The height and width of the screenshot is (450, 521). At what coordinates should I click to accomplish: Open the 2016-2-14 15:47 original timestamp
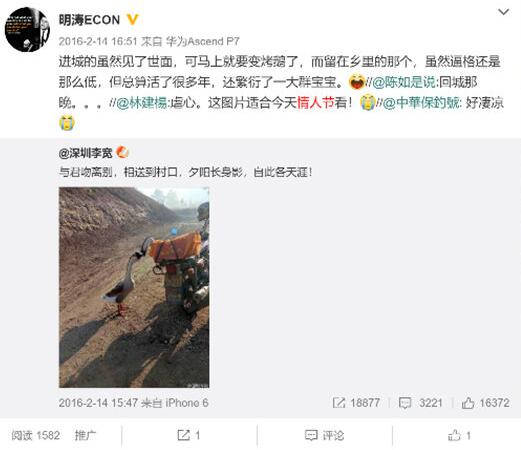[x=98, y=403]
